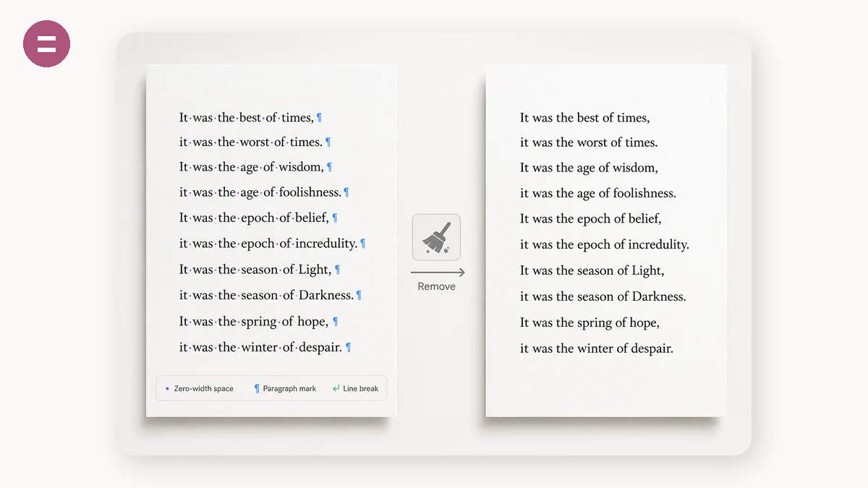Click the broom cleanup icon
This screenshot has width=868, height=488.
coord(436,237)
